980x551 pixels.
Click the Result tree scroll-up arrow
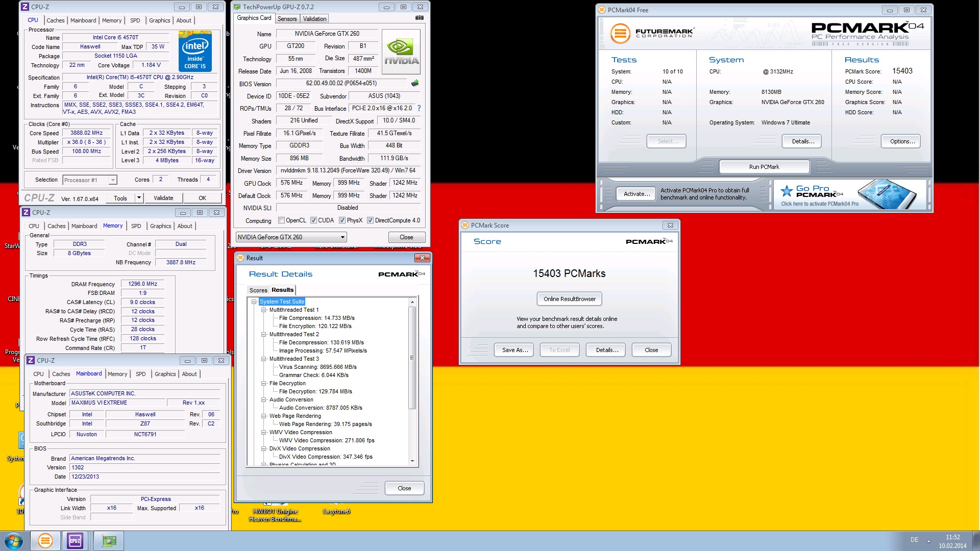(x=412, y=303)
